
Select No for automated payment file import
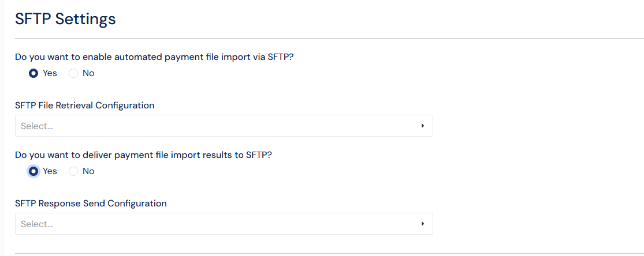[73, 73]
